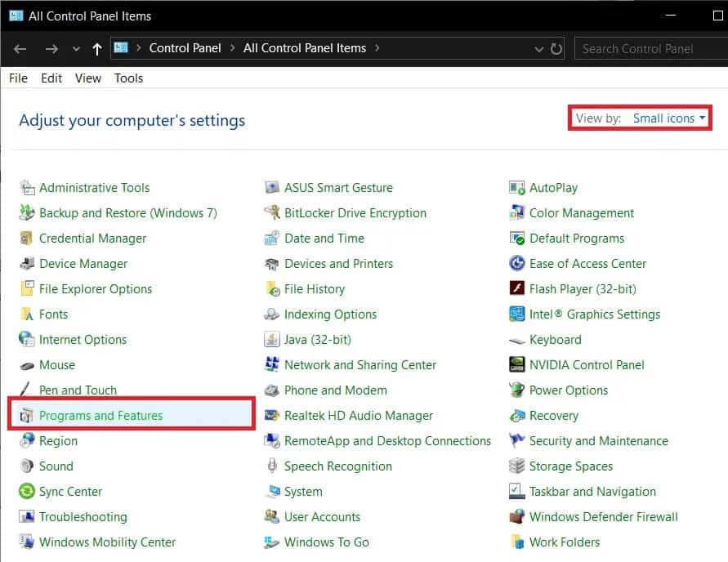Open the System link
Image resolution: width=728 pixels, height=562 pixels.
pos(303,492)
